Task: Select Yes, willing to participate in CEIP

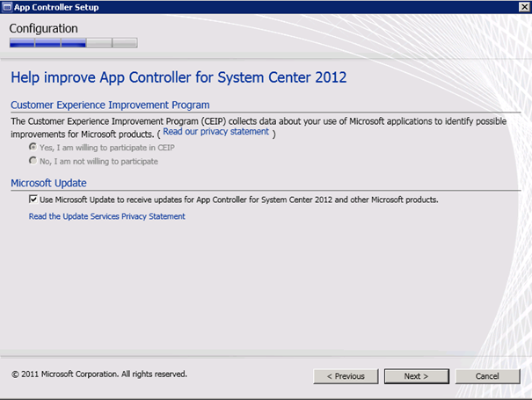Action: [x=33, y=147]
